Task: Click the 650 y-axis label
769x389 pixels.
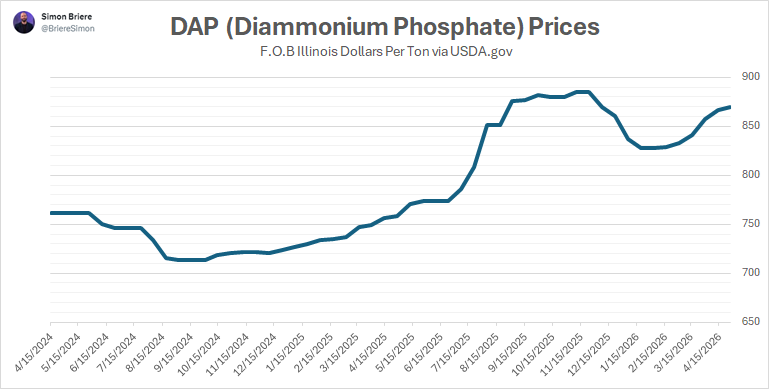Action: pos(748,322)
